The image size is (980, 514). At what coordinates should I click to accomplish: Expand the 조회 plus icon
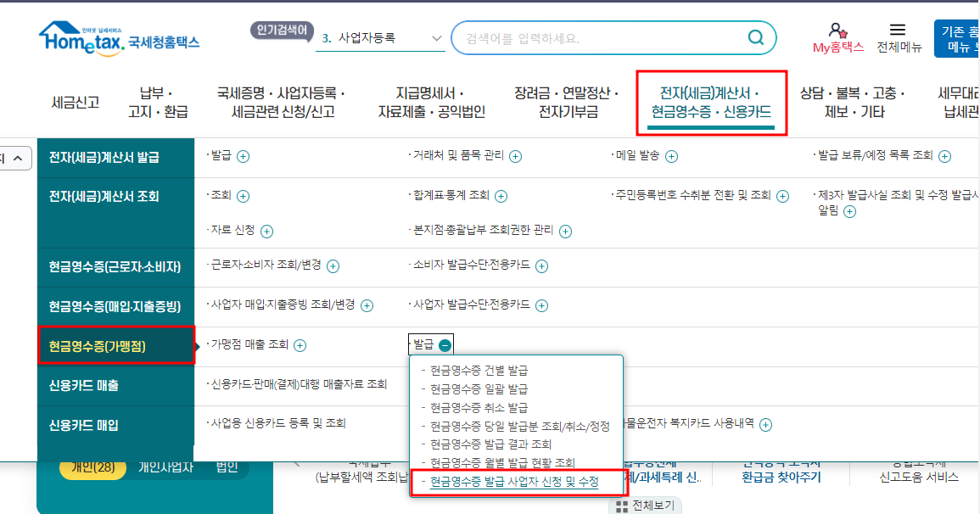pyautogui.click(x=244, y=195)
